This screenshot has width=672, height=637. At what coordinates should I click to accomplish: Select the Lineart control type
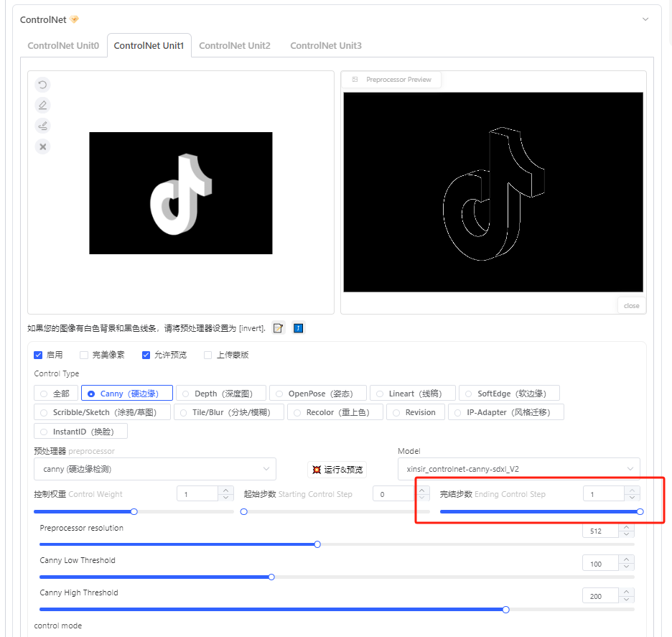pos(412,393)
